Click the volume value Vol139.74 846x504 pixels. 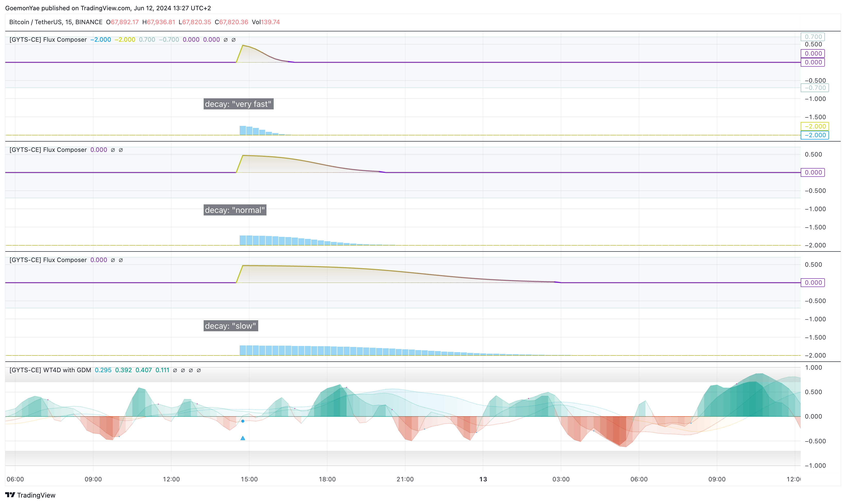pos(266,22)
